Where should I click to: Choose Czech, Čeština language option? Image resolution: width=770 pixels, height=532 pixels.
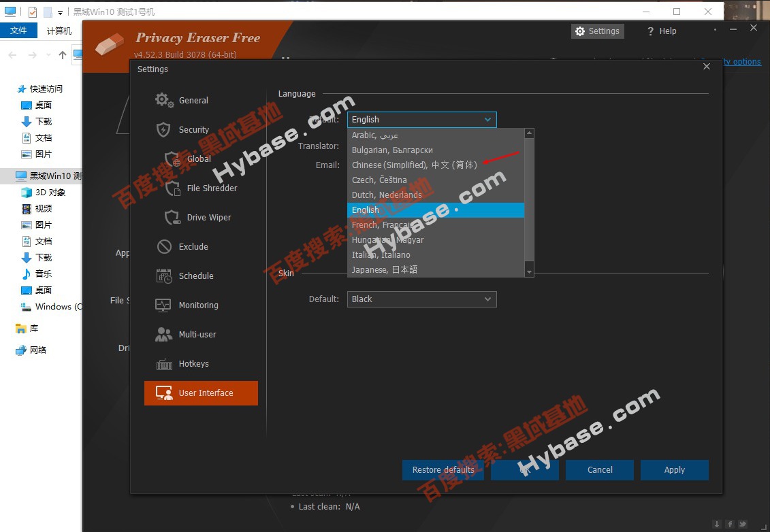[436, 180]
